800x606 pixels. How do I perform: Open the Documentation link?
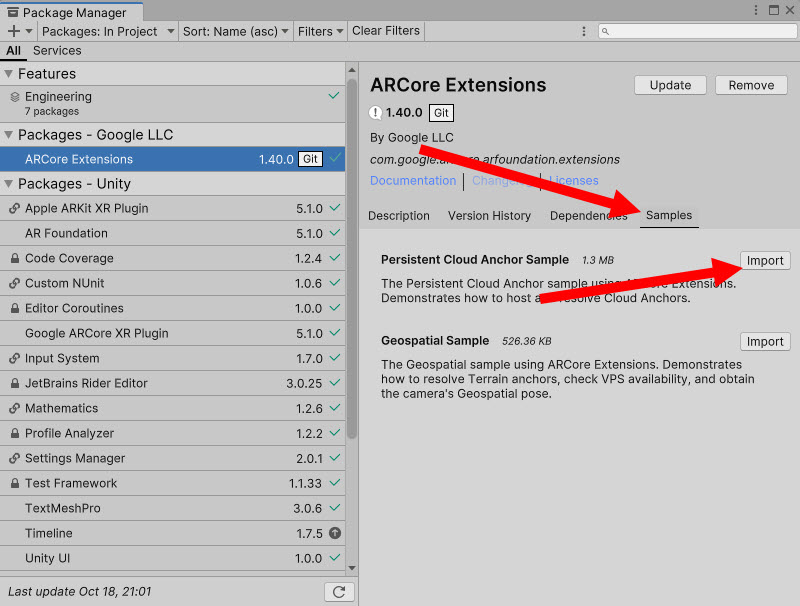click(x=413, y=181)
